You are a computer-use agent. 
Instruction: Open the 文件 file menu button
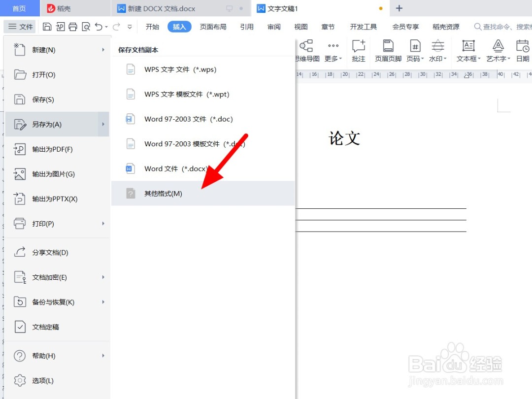(x=20, y=27)
